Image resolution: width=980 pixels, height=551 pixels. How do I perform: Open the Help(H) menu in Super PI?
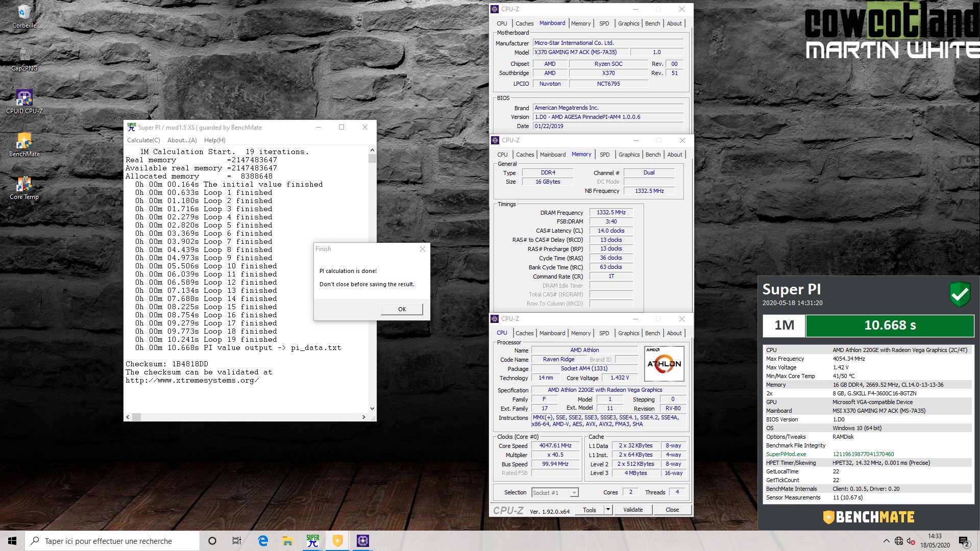(215, 140)
